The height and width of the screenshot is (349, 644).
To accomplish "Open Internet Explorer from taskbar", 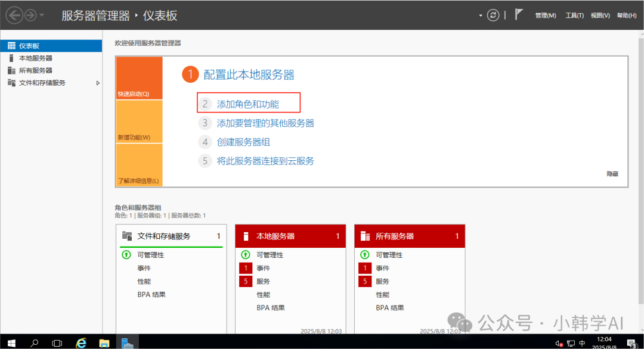I will tap(81, 342).
